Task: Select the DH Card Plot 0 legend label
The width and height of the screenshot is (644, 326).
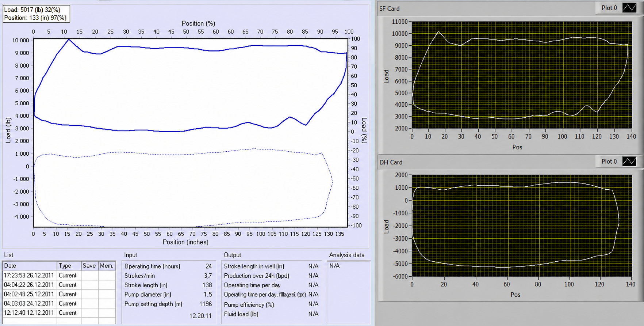Action: pos(609,161)
